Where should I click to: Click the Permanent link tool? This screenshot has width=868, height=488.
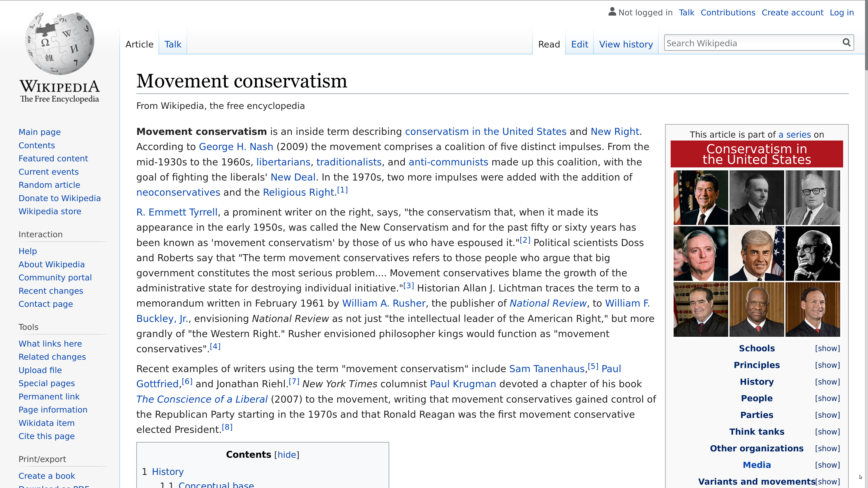(49, 397)
